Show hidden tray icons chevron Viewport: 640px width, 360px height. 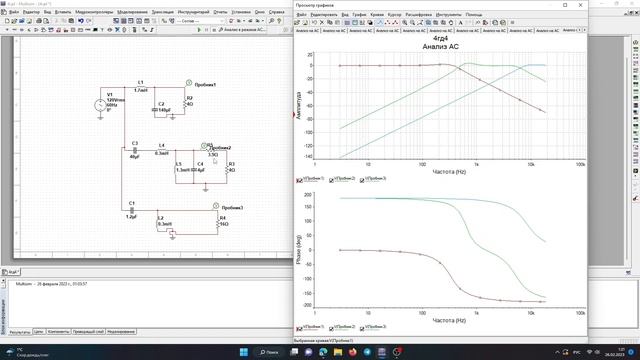tap(558, 352)
